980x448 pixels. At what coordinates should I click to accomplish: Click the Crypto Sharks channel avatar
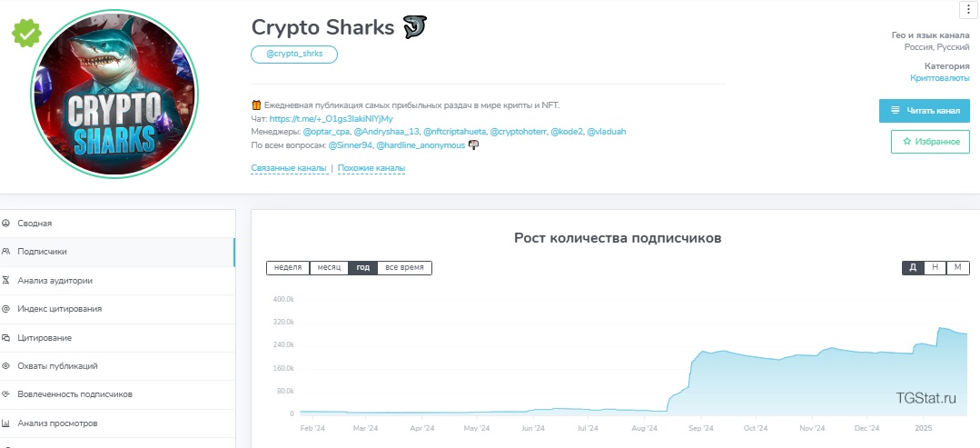pyautogui.click(x=114, y=94)
